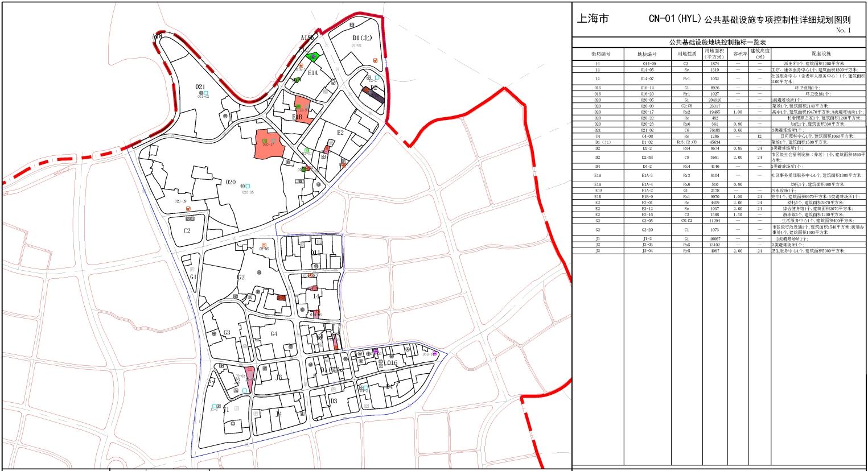
Task: Click the orange icon inside D1(北) block
Action: pos(376,60)
